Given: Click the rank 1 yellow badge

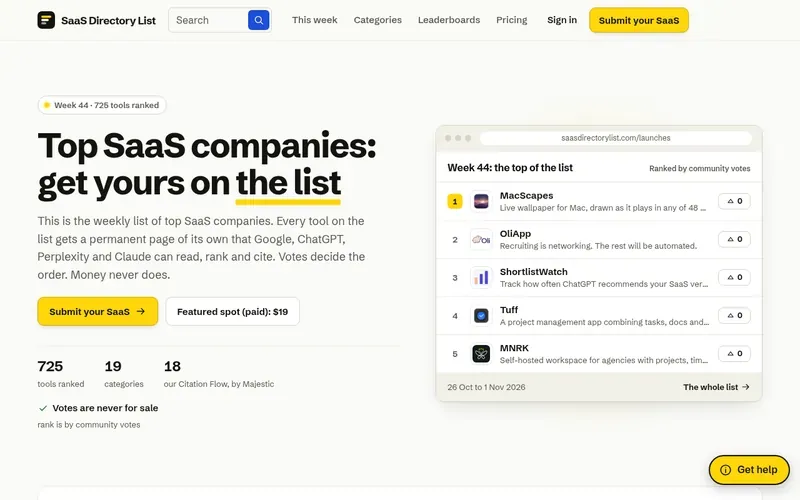Looking at the screenshot, I should tap(455, 202).
